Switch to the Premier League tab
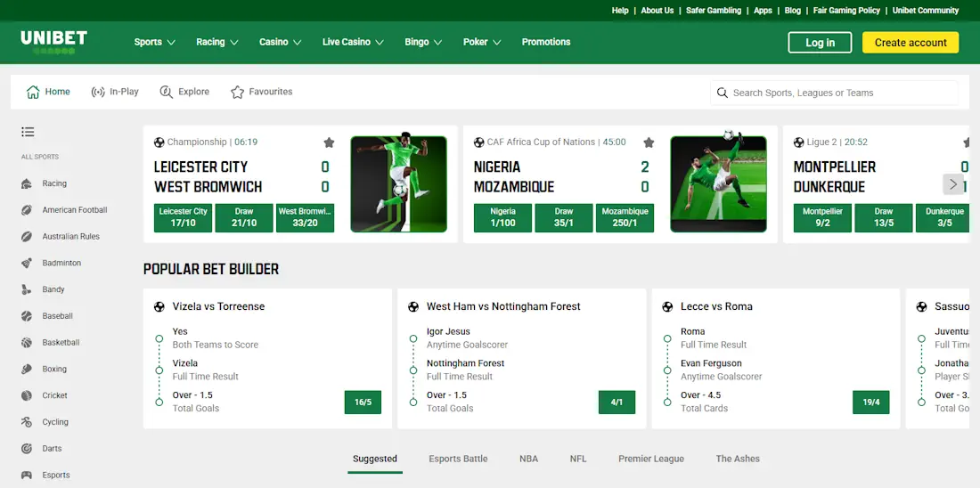 [x=651, y=459]
